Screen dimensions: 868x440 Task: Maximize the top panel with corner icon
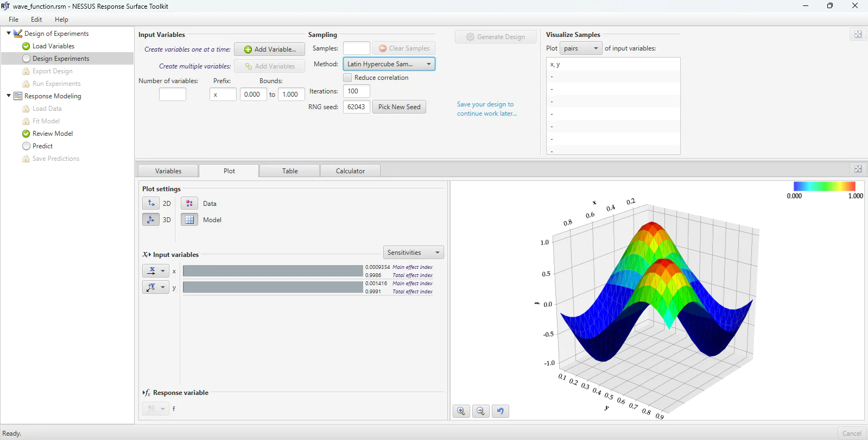858,34
